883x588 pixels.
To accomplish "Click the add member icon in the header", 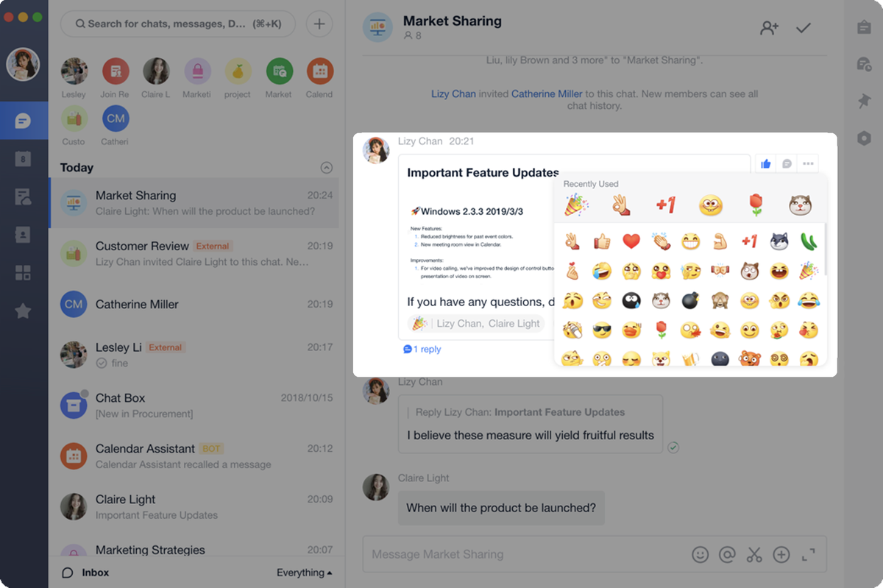I will (x=769, y=28).
